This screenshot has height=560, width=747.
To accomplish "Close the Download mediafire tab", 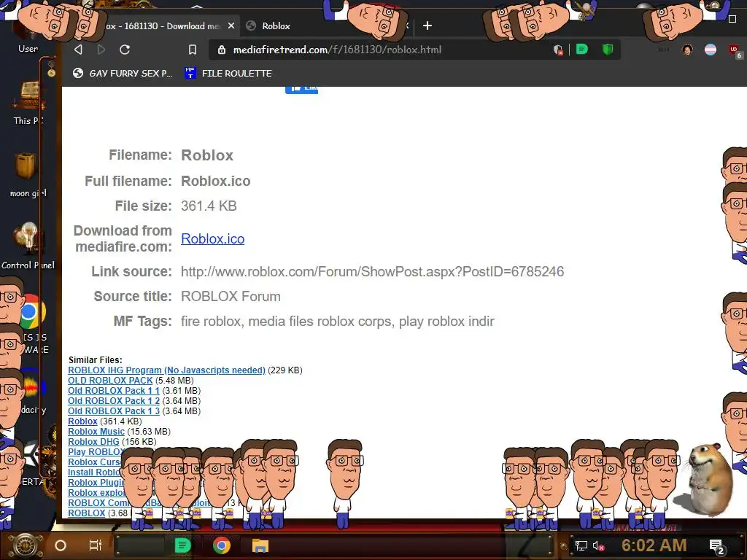I will click(231, 26).
